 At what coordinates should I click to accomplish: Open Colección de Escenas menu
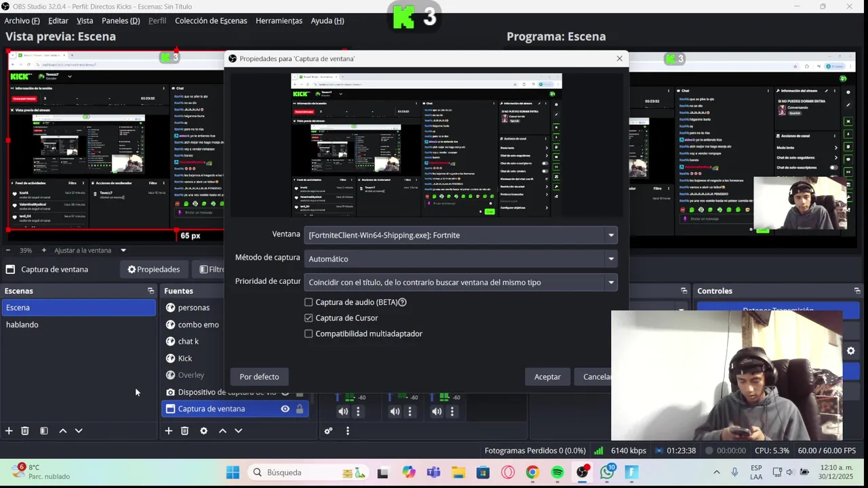pyautogui.click(x=211, y=21)
